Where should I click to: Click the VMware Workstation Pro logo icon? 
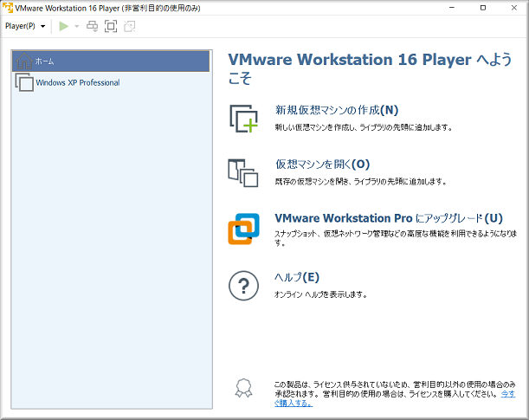pos(243,229)
